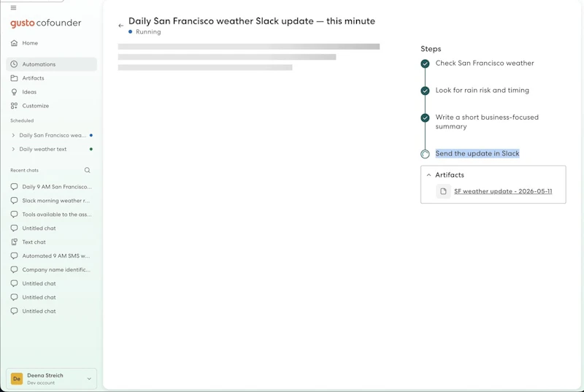Expand the Daily weather text scheduled item

click(x=13, y=149)
